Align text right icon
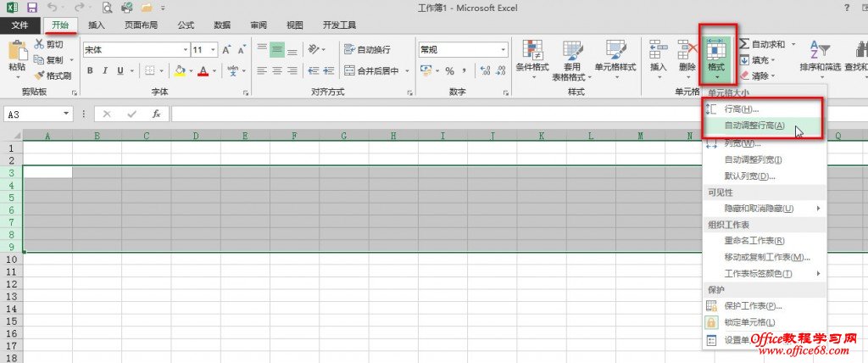The height and width of the screenshot is (363, 868). coord(292,71)
